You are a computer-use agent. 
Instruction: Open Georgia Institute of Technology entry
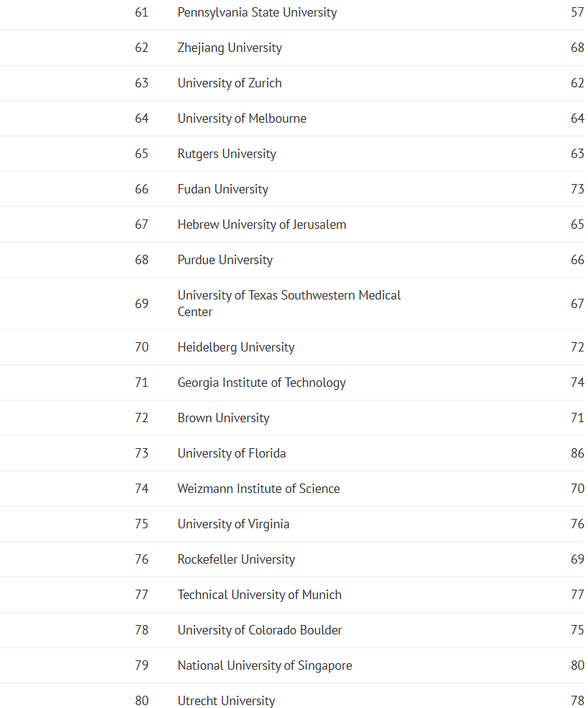coord(262,383)
